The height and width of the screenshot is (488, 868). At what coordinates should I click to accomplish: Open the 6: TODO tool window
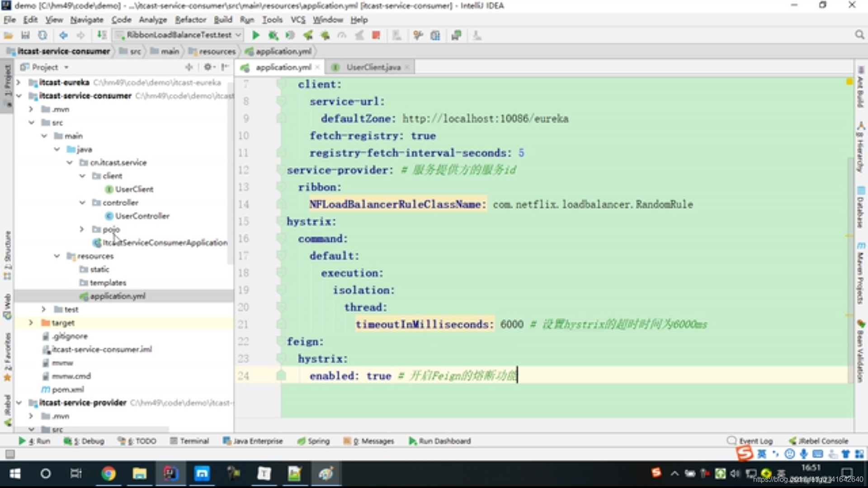[137, 441]
